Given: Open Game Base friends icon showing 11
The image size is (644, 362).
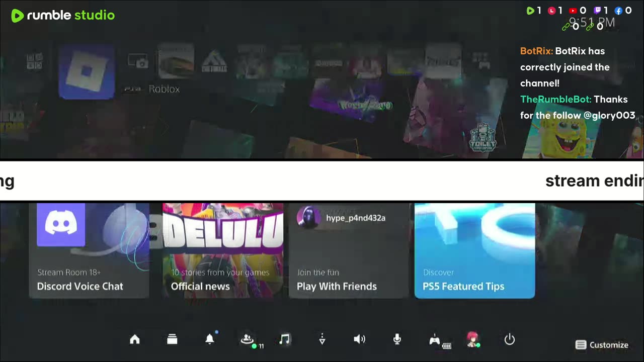Looking at the screenshot, I should 247,340.
